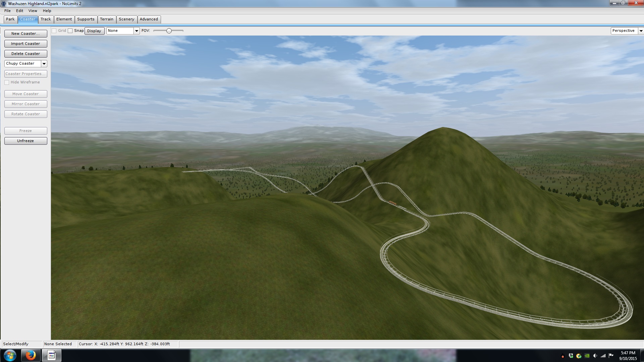This screenshot has width=644, height=362.
Task: Open Firefox from the taskbar
Action: [31, 355]
